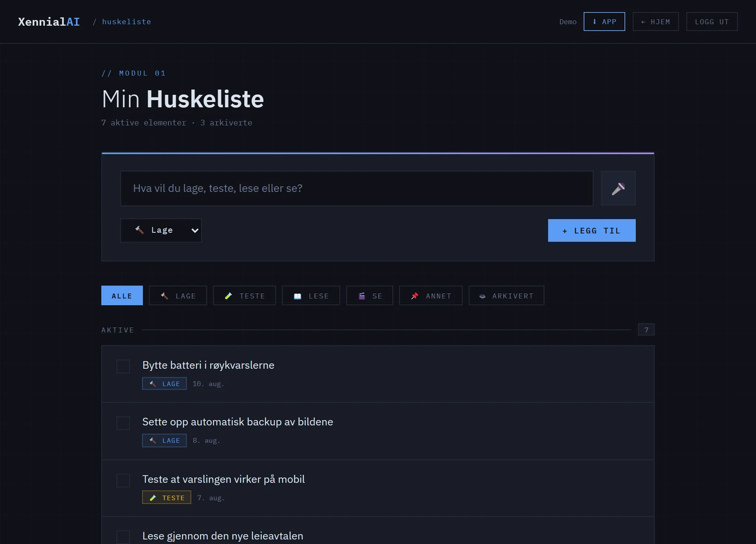756x544 pixels.
Task: Click the XennialAI logo link
Action: [49, 22]
